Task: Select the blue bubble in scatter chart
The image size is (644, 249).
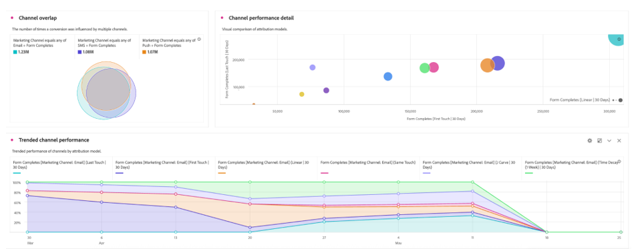Action: [x=387, y=76]
